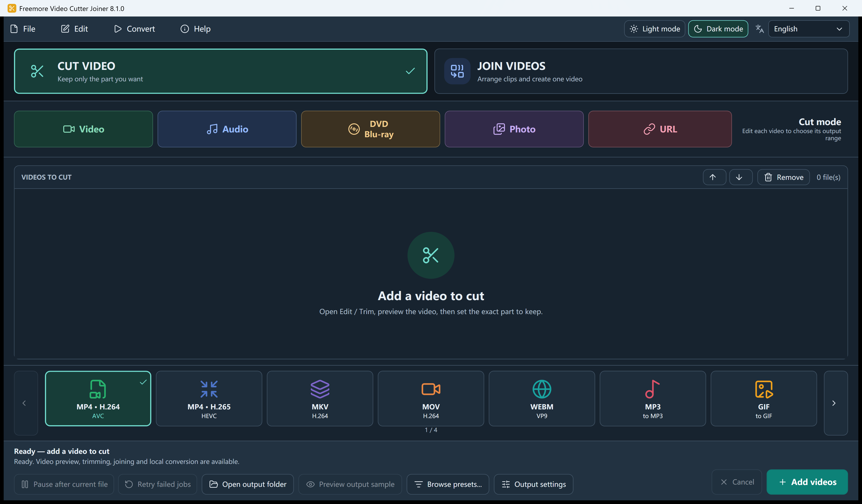
Task: Open the Edit menu
Action: click(x=75, y=29)
